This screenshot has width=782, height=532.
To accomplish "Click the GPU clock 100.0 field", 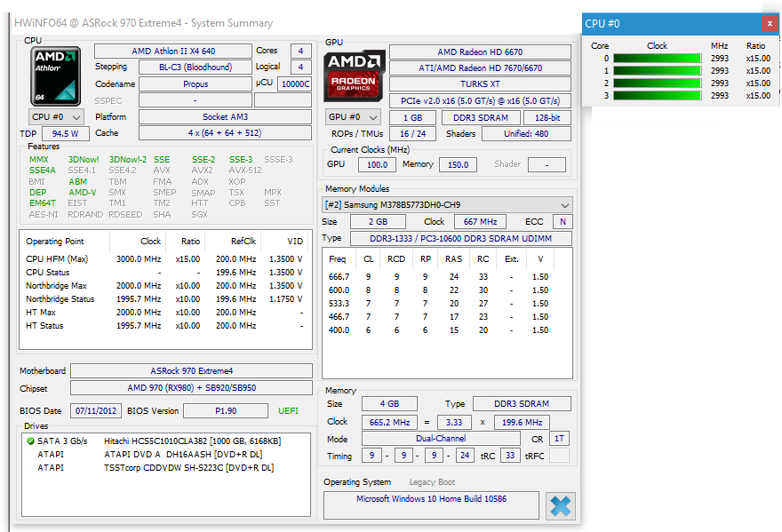I will coord(377,165).
